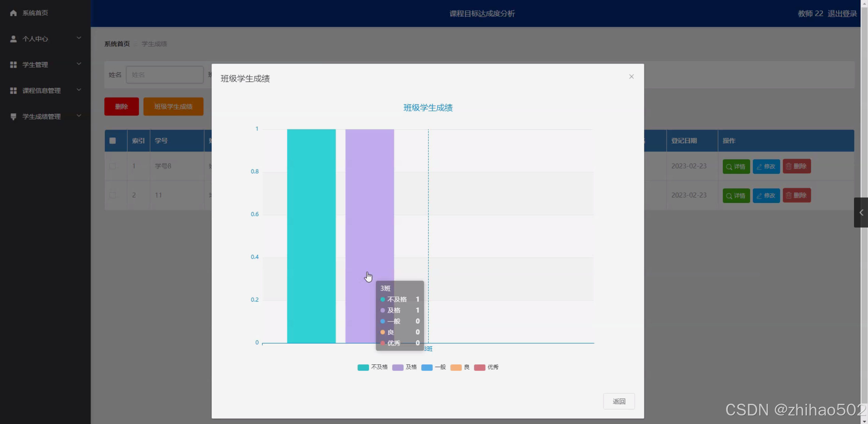The width and height of the screenshot is (868, 424).
Task: Click the collapse arrow on the right edge
Action: 861,213
